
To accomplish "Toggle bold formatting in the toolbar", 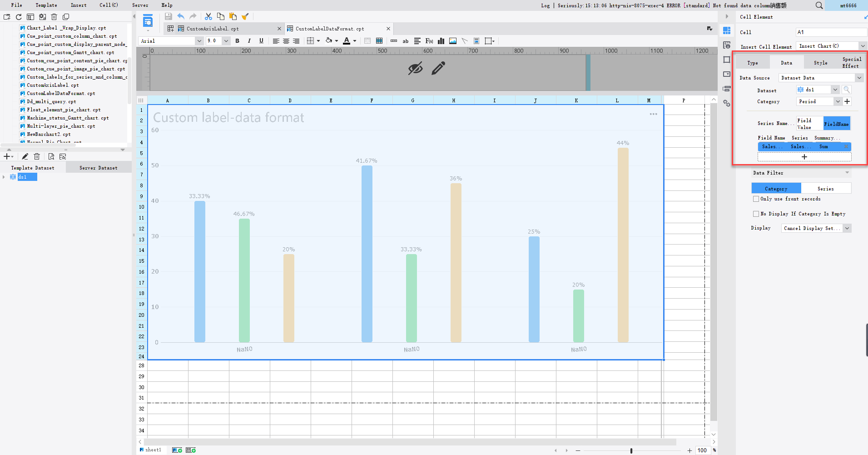I will [237, 41].
